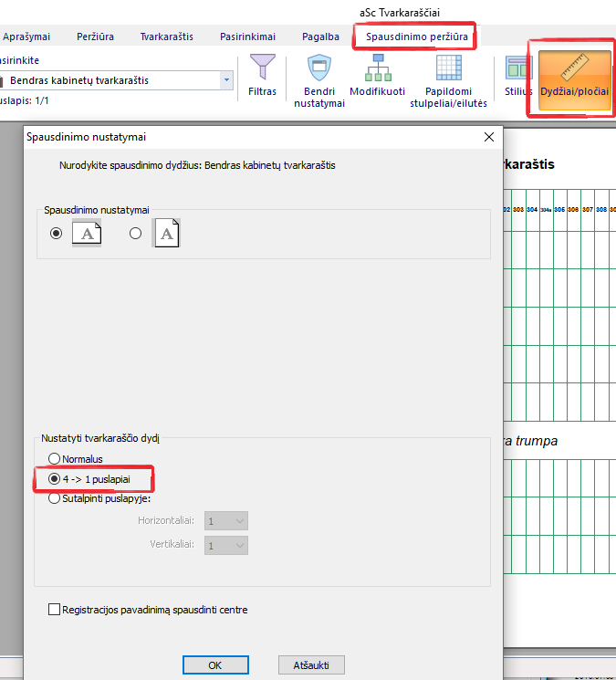Open the Pagalba menu tab
616x680 pixels.
[x=318, y=37]
